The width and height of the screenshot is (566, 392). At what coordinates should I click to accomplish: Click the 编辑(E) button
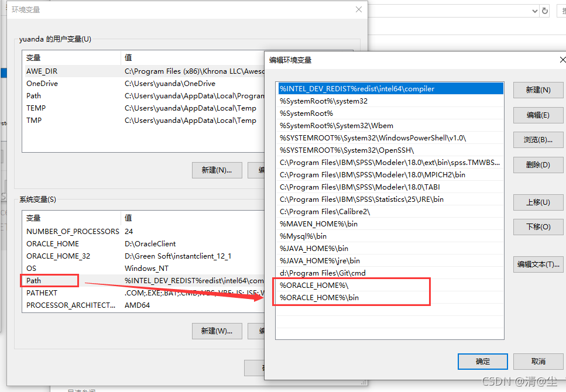coord(538,115)
